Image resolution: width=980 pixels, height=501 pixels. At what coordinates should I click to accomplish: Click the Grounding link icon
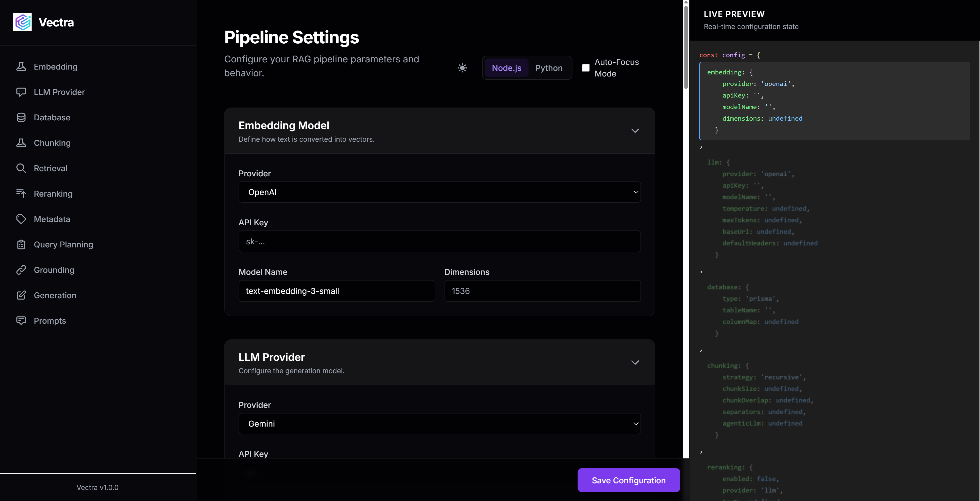[21, 270]
